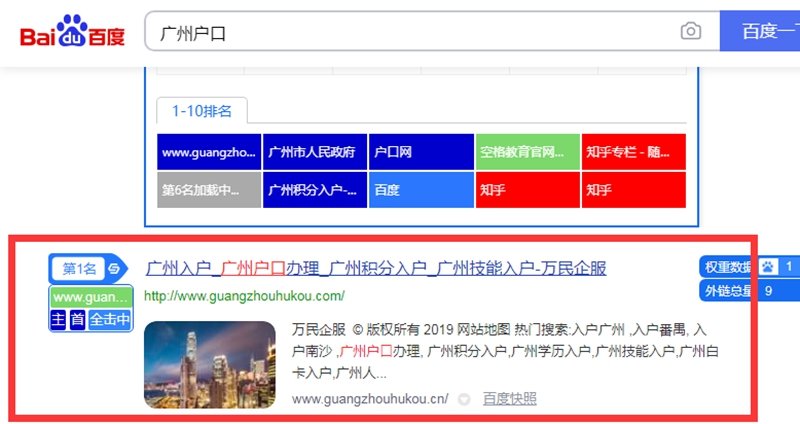Select the 1-10排名 tab
The height and width of the screenshot is (424, 800).
[x=202, y=111]
